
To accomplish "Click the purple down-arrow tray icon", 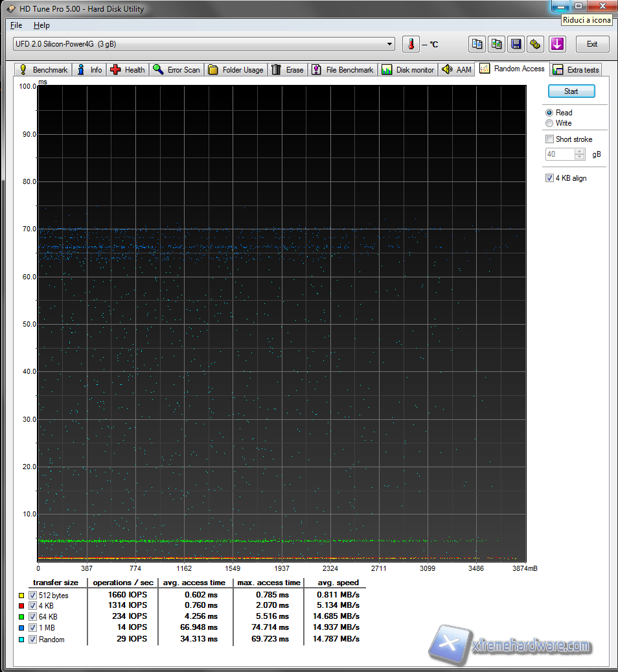I will pyautogui.click(x=557, y=44).
